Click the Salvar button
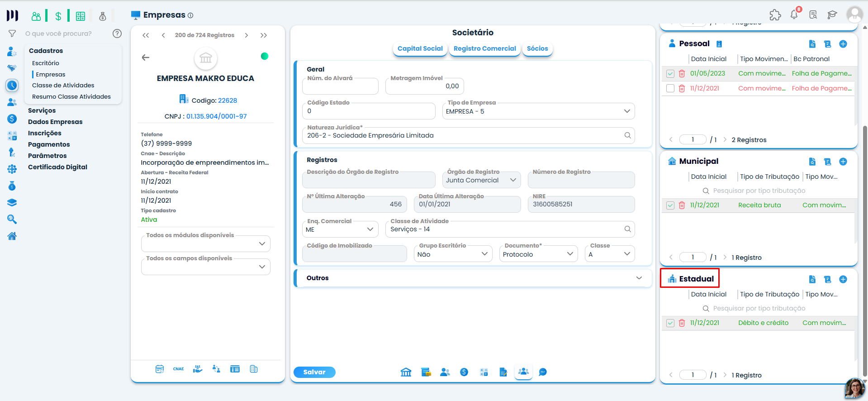The height and width of the screenshot is (401, 868). [x=314, y=372]
